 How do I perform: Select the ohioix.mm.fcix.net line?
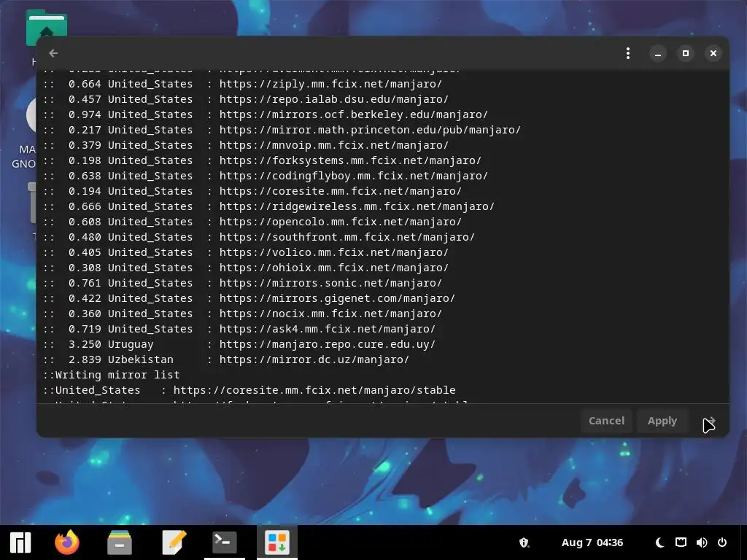[x=246, y=268]
